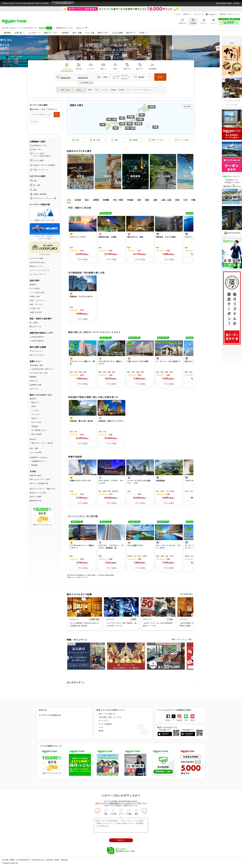Expand the 交通+宿 navigation menu
242x868 pixels.
coord(20,33)
